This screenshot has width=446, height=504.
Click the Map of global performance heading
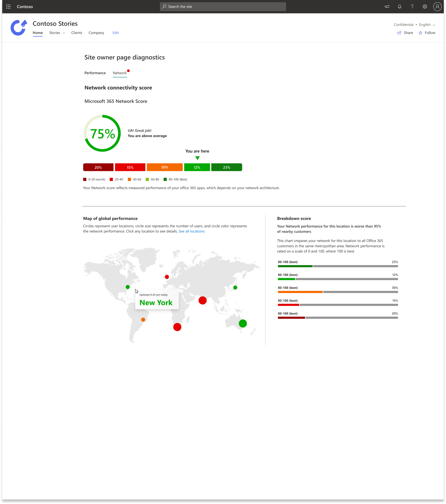pyautogui.click(x=110, y=218)
